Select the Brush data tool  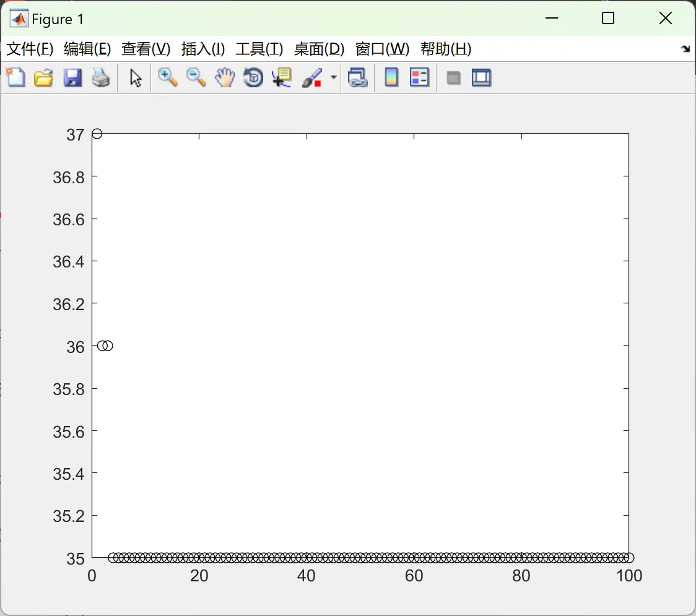(313, 77)
